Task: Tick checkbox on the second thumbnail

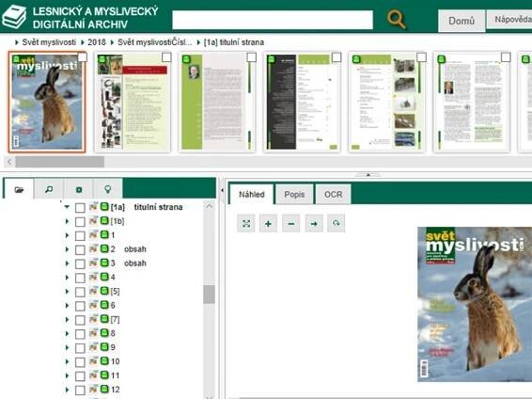Action: tap(166, 57)
